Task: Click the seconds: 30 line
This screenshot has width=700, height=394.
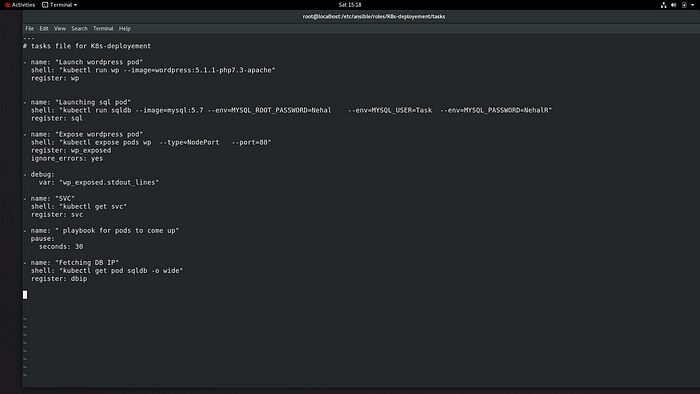Action: (x=61, y=247)
